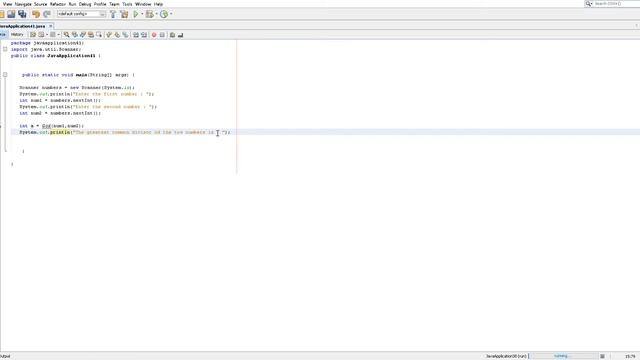The height and width of the screenshot is (360, 640).
Task: Click the Shift Line Right icon
Action: pyautogui.click(x=144, y=35)
